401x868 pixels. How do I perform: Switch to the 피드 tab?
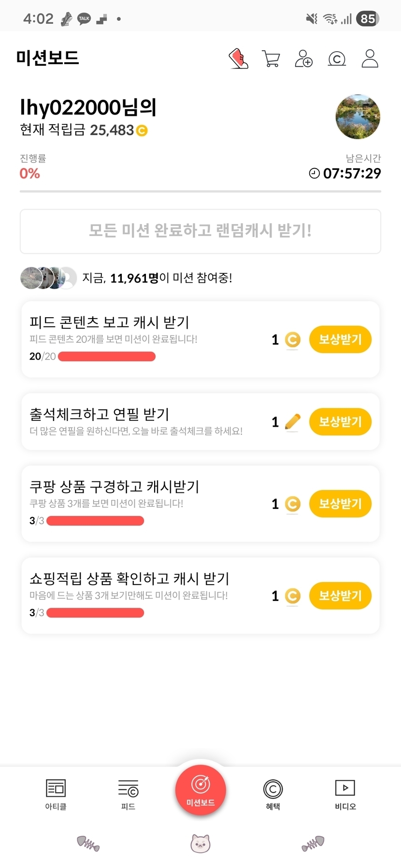pyautogui.click(x=128, y=794)
